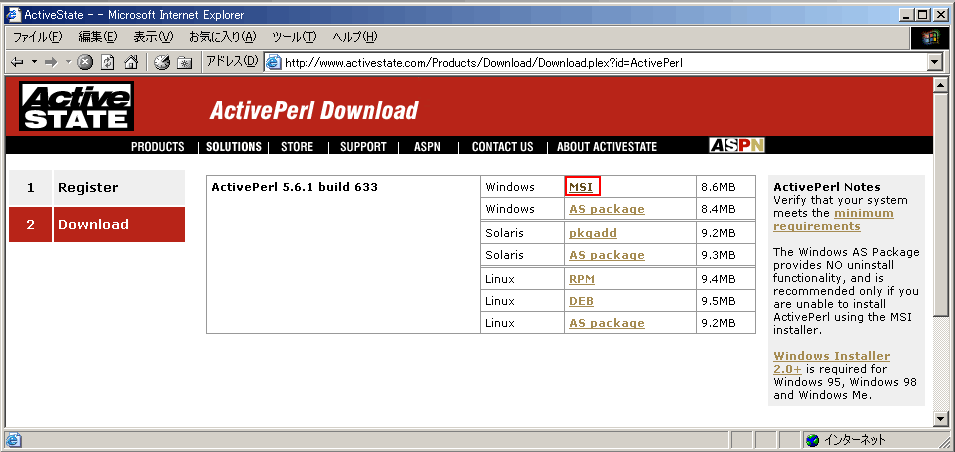The width and height of the screenshot is (955, 452).
Task: Select step 2 Download
Action: click(97, 224)
